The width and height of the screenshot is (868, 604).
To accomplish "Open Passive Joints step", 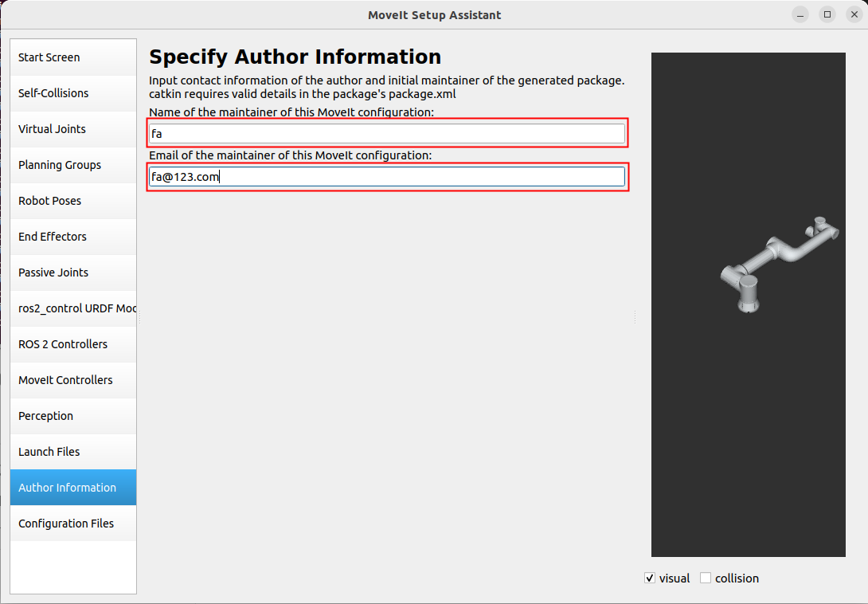I will 73,273.
